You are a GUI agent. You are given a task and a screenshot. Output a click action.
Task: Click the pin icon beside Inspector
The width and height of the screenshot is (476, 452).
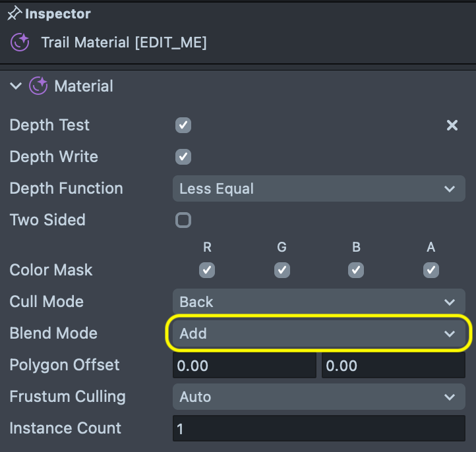pos(15,14)
